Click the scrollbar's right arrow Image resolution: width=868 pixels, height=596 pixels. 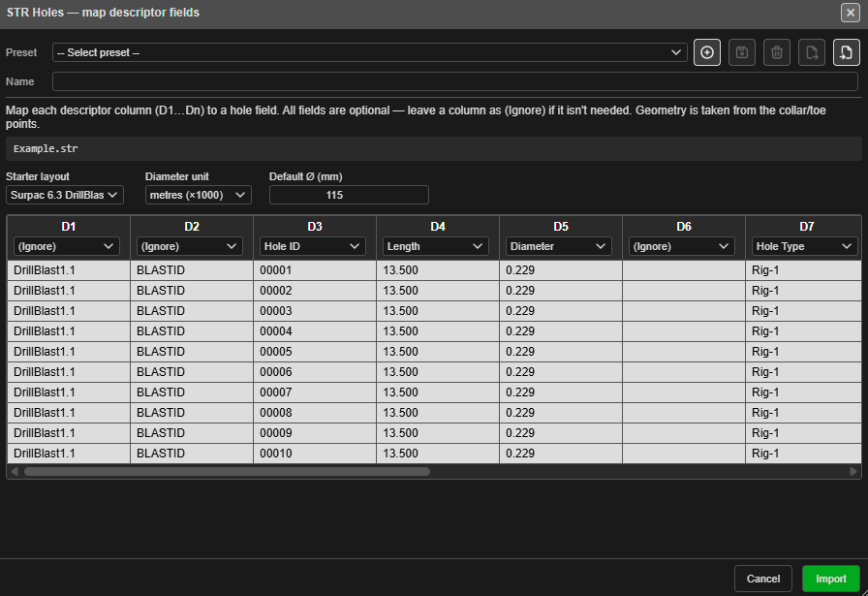(x=853, y=471)
